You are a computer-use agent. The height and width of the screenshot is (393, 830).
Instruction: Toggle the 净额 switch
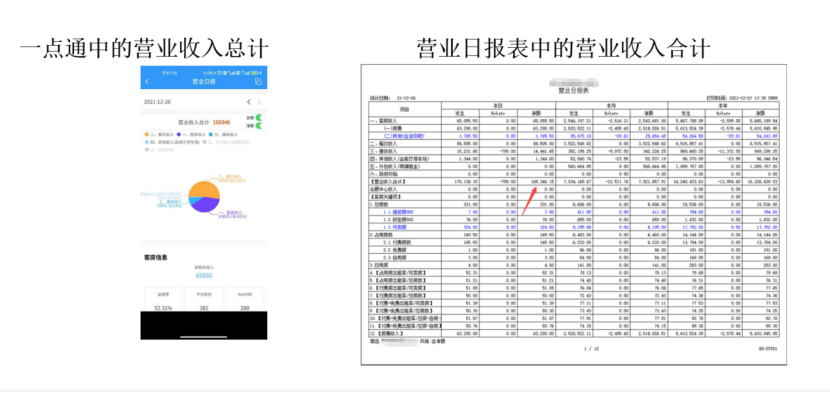pos(259,126)
